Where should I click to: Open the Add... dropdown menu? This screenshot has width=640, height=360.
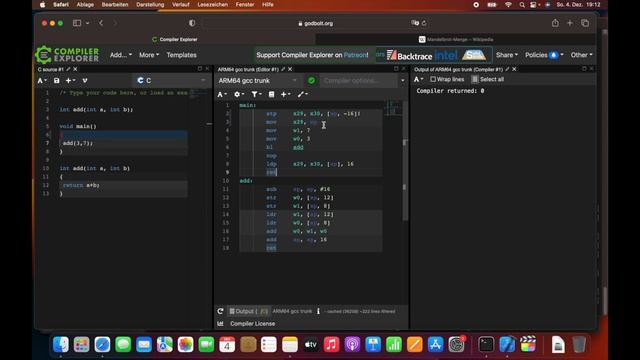[121, 55]
